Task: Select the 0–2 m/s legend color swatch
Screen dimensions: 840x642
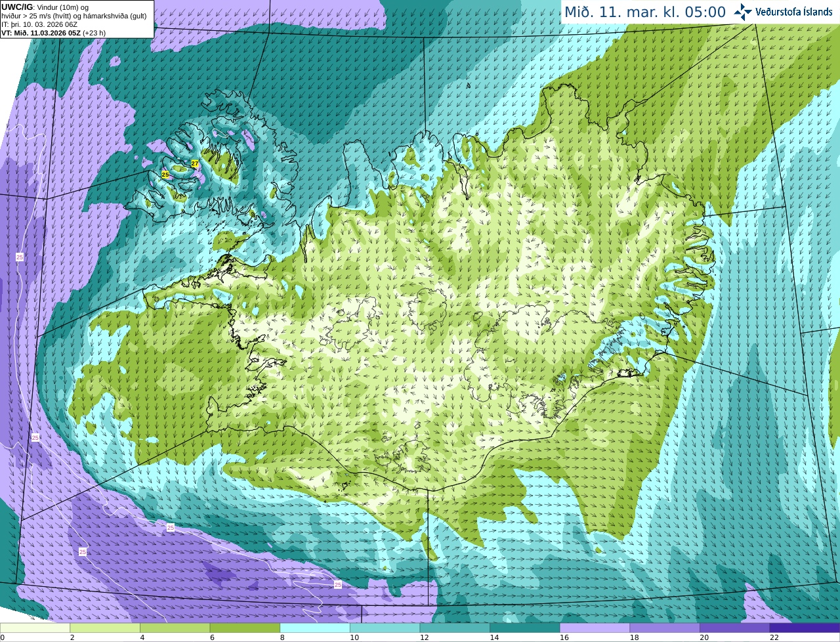Action: 35,628
